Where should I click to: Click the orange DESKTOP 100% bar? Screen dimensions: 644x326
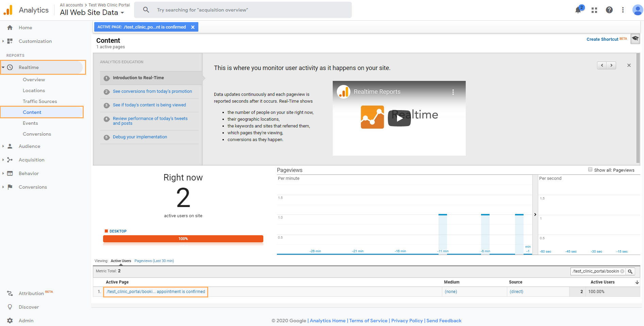pos(183,239)
